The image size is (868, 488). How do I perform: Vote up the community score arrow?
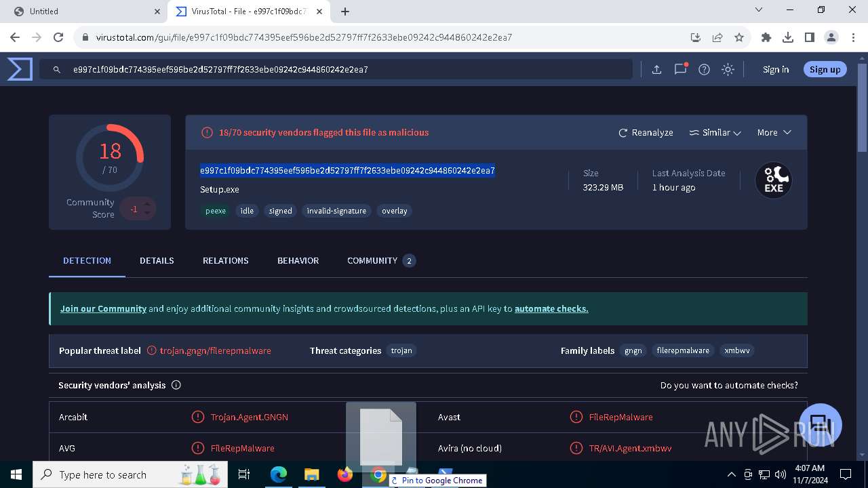(x=146, y=203)
